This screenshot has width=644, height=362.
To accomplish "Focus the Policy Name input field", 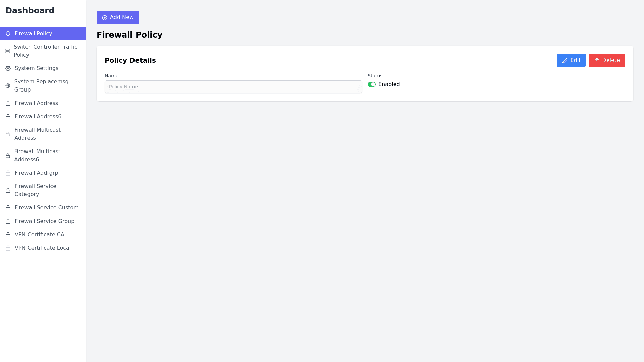I will (x=233, y=87).
